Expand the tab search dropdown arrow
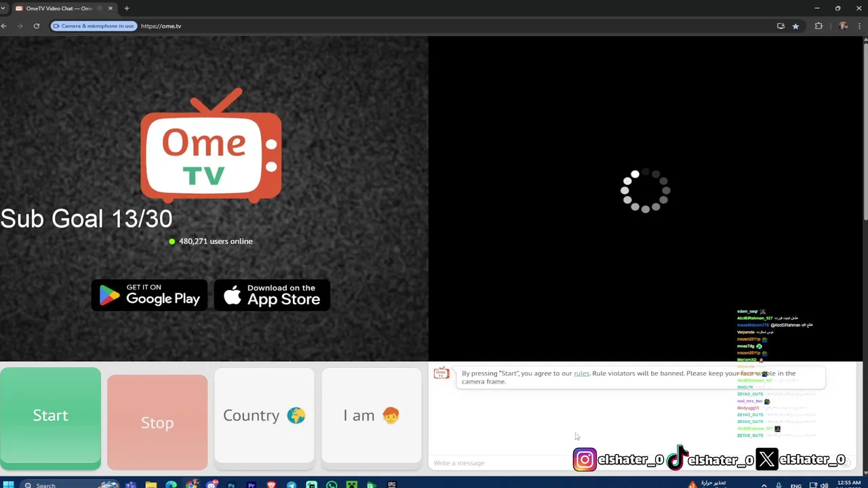 pyautogui.click(x=3, y=8)
